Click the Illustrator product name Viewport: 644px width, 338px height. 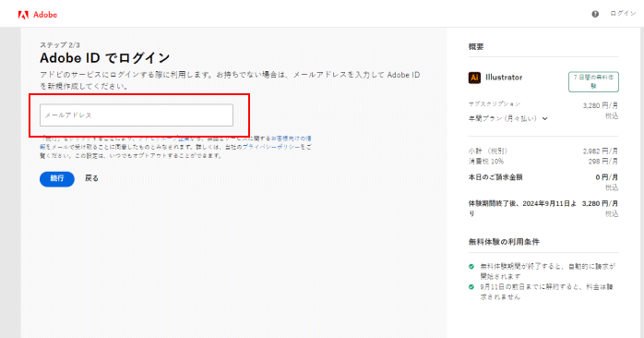point(504,78)
